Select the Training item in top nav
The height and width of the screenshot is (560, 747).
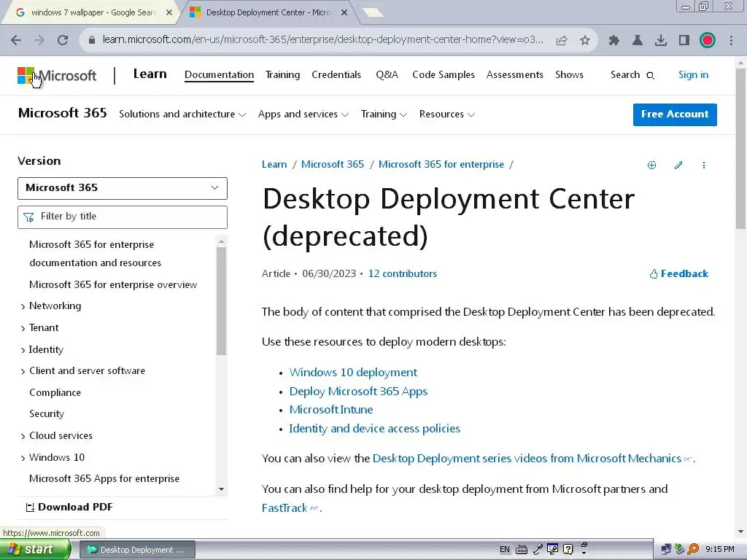282,75
